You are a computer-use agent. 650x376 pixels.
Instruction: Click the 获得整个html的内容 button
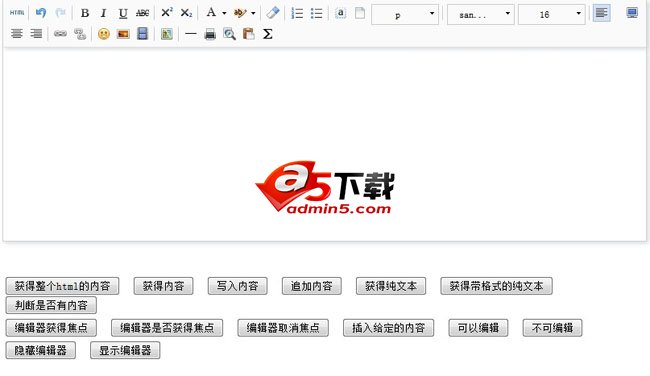click(x=63, y=286)
